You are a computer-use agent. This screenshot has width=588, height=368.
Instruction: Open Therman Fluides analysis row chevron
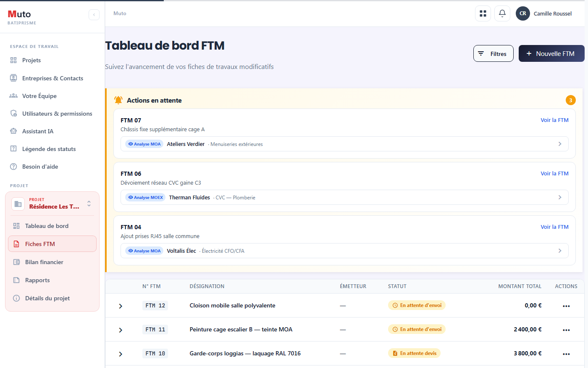pyautogui.click(x=560, y=197)
